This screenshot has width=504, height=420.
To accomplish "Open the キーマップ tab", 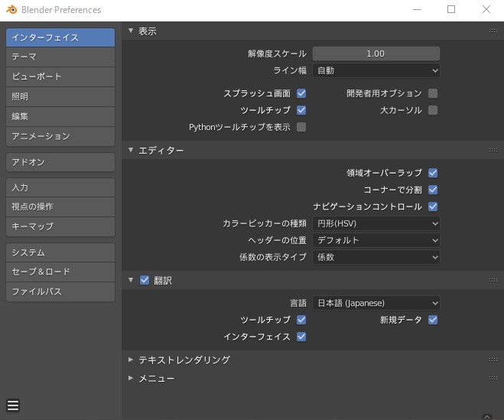I will pyautogui.click(x=60, y=226).
